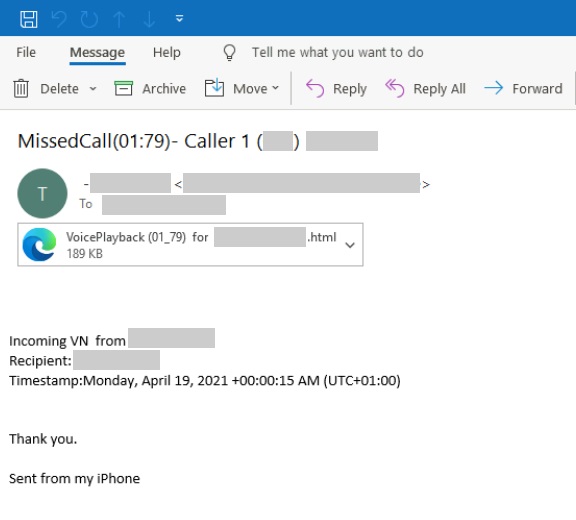Click the Delete label

(x=60, y=89)
